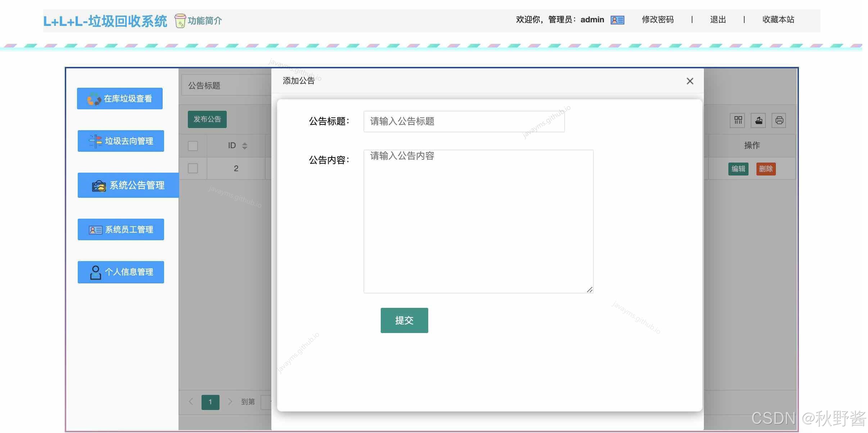
Task: Click the column filter grid icon
Action: pos(738,120)
